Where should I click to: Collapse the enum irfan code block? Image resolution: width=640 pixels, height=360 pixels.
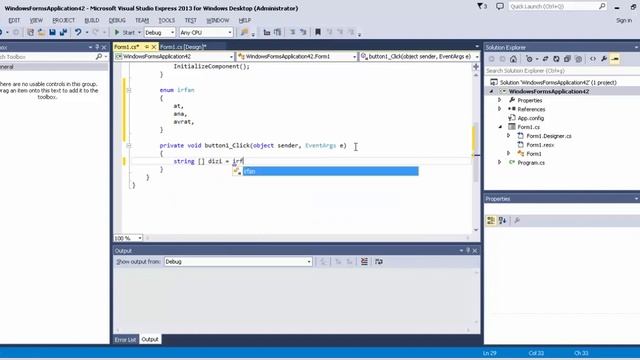[129, 90]
